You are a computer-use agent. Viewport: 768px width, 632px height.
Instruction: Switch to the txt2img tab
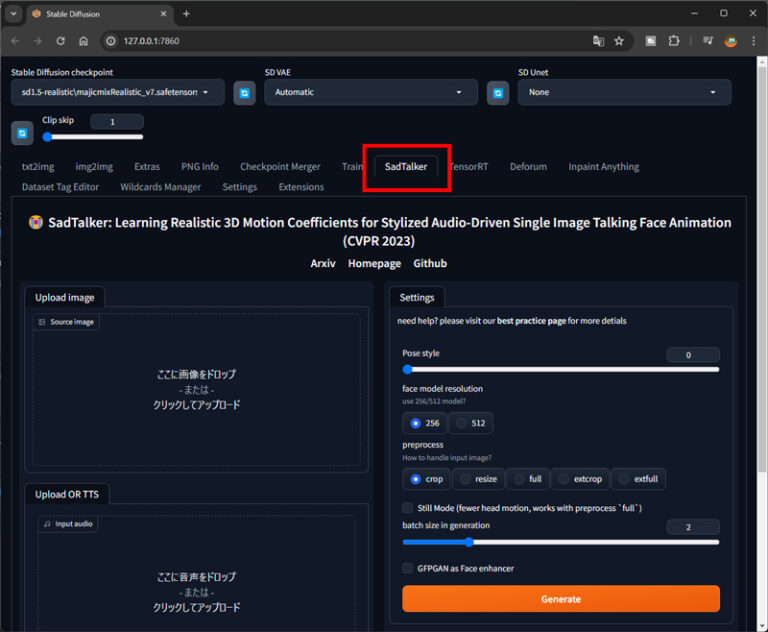click(38, 167)
